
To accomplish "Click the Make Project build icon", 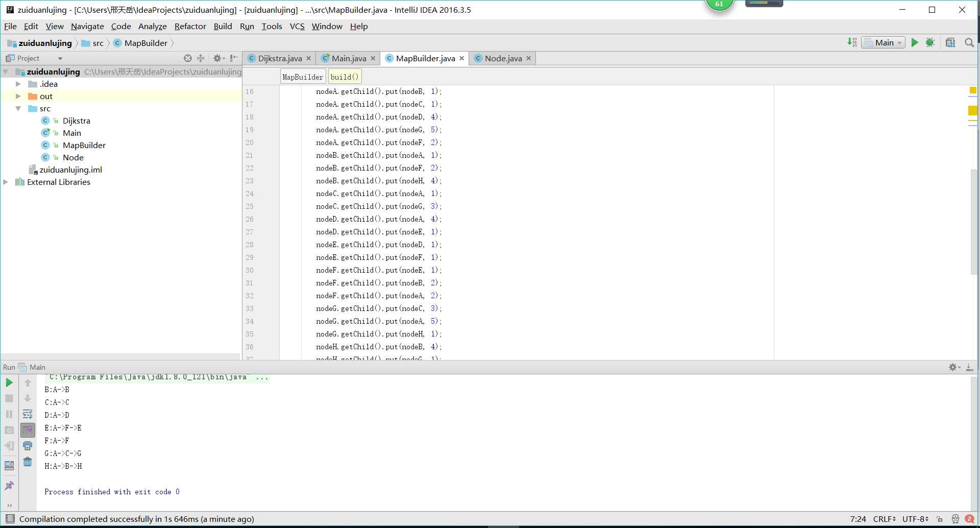I will [x=852, y=42].
